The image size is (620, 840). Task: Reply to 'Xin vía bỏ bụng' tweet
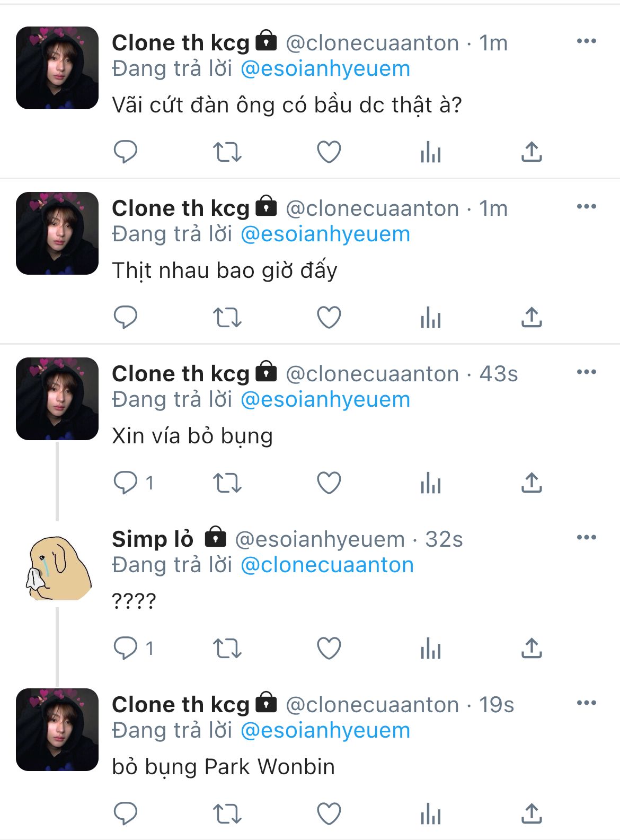pyautogui.click(x=126, y=483)
